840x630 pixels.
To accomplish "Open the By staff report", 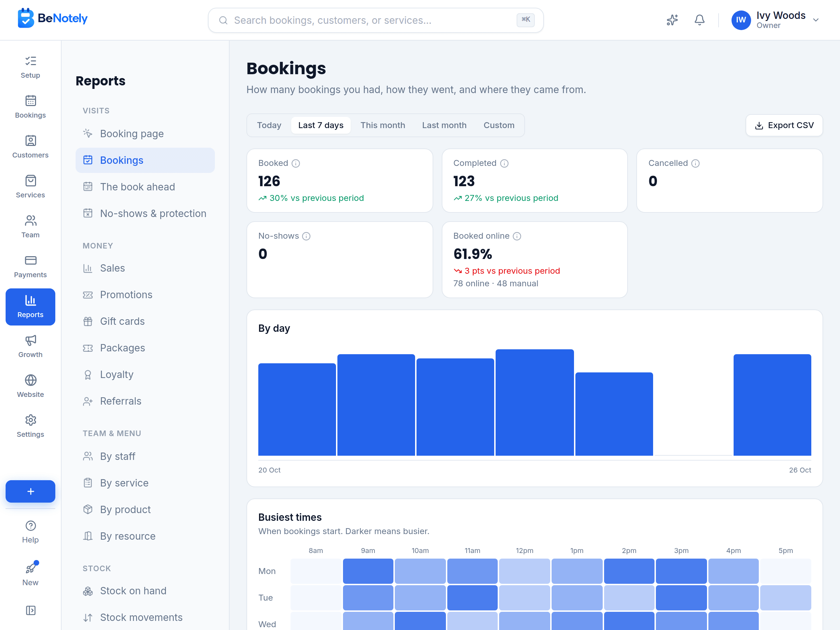I will coord(145,456).
